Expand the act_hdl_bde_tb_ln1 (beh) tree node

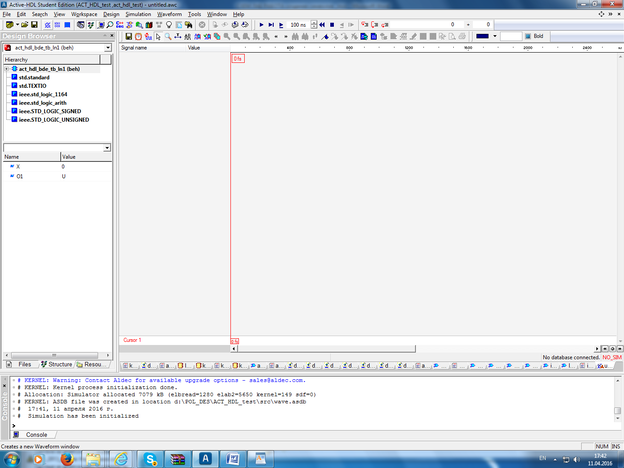[7, 69]
